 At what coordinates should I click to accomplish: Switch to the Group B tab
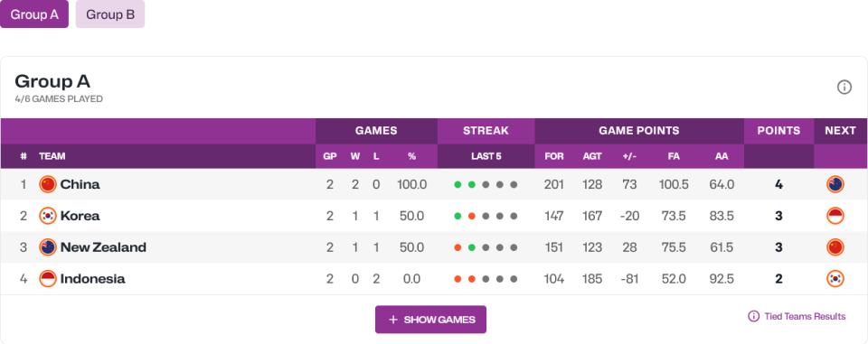click(x=110, y=14)
